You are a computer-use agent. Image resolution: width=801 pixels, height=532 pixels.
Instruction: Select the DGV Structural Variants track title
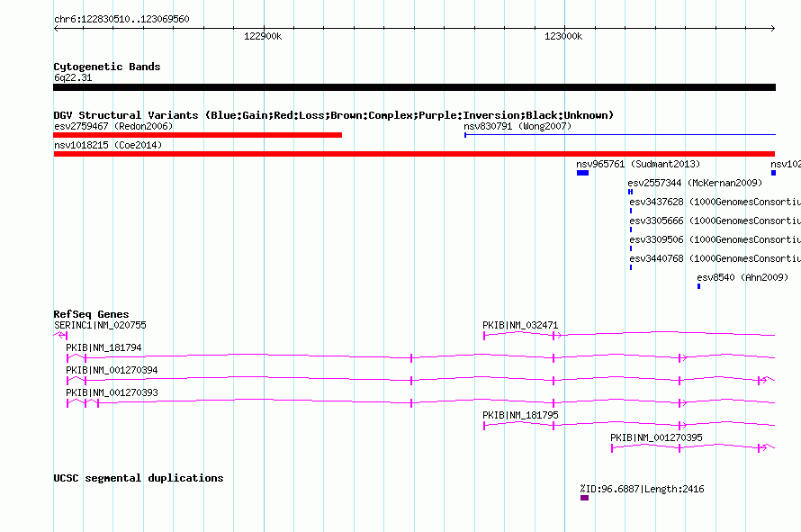334,115
